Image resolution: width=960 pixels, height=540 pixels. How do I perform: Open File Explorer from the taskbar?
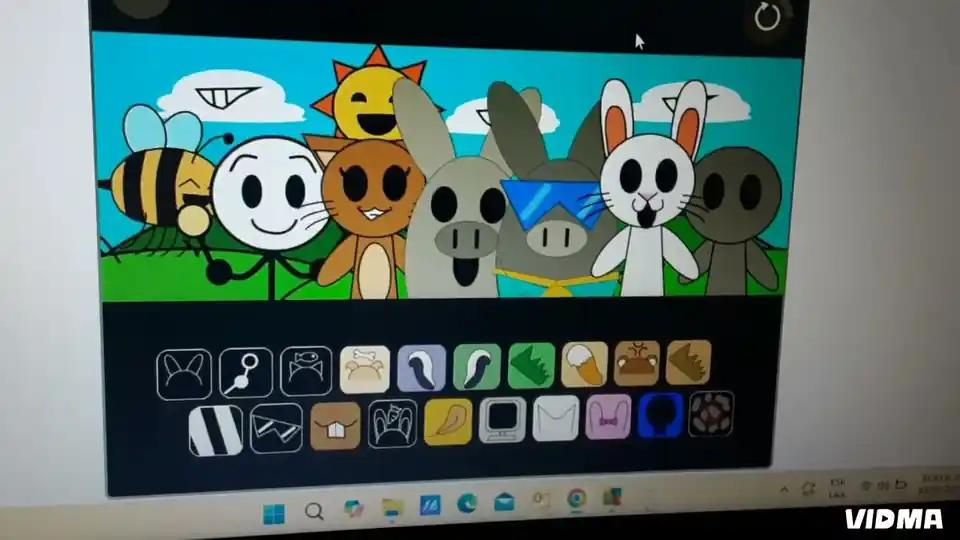coord(392,507)
